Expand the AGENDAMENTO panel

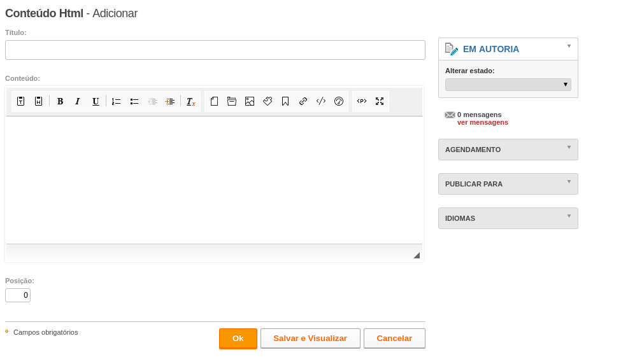[508, 150]
